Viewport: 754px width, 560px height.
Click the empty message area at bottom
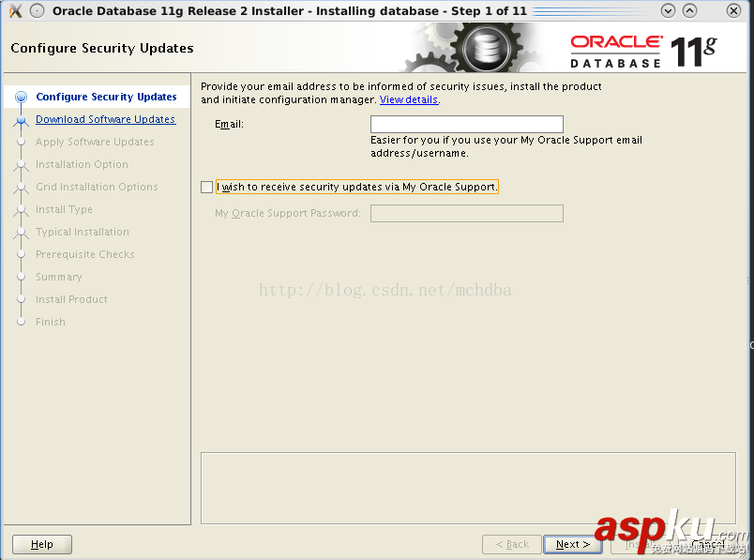point(468,488)
